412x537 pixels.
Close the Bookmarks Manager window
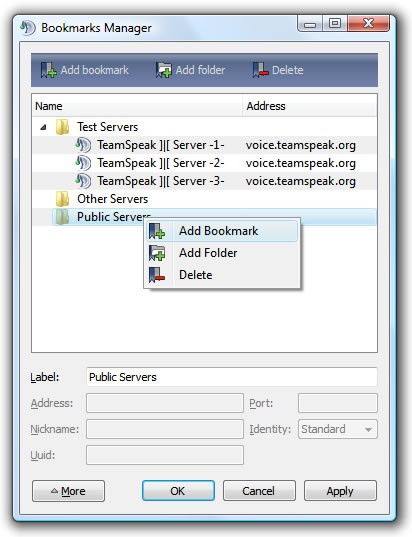pyautogui.click(x=369, y=24)
